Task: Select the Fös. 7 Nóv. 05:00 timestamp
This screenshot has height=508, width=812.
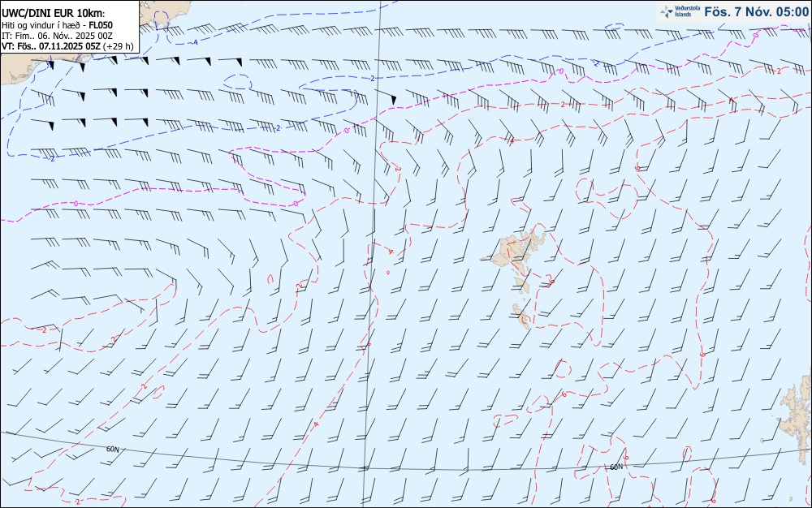Action: pyautogui.click(x=757, y=12)
